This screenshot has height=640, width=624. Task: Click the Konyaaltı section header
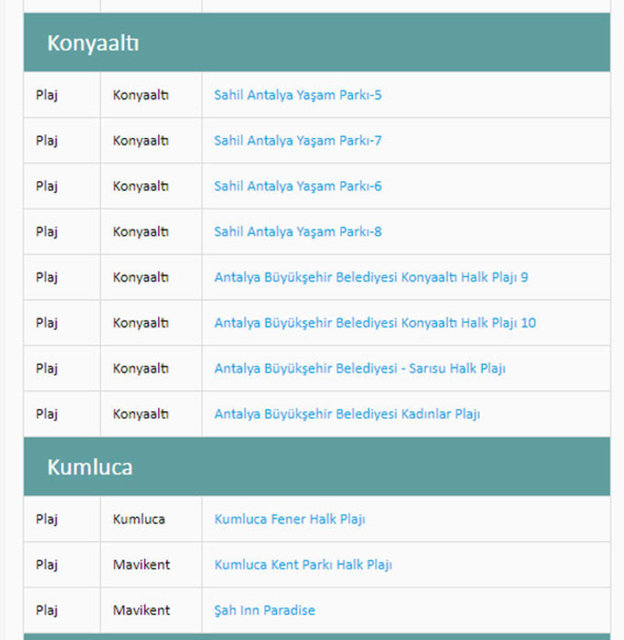coord(93,43)
